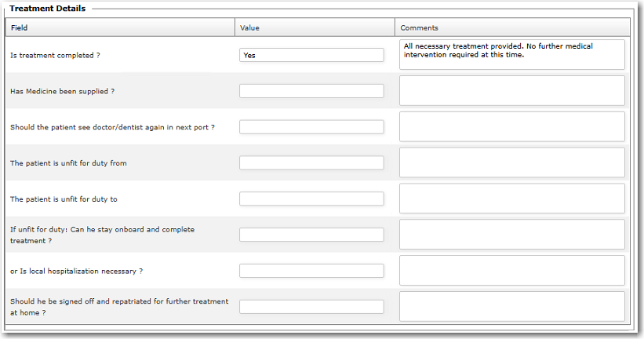Click the stay onboard and complete treatment value field
The width and height of the screenshot is (644, 339).
pyautogui.click(x=311, y=235)
